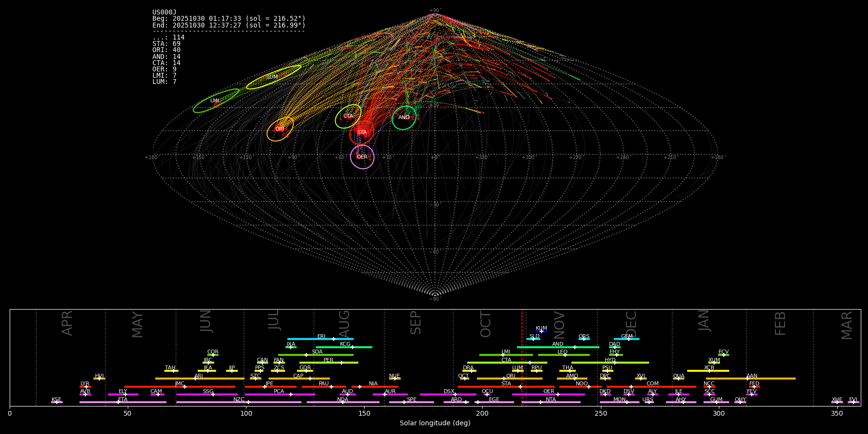Click the DEC month label
The height and width of the screenshot is (434, 868).
click(x=631, y=324)
